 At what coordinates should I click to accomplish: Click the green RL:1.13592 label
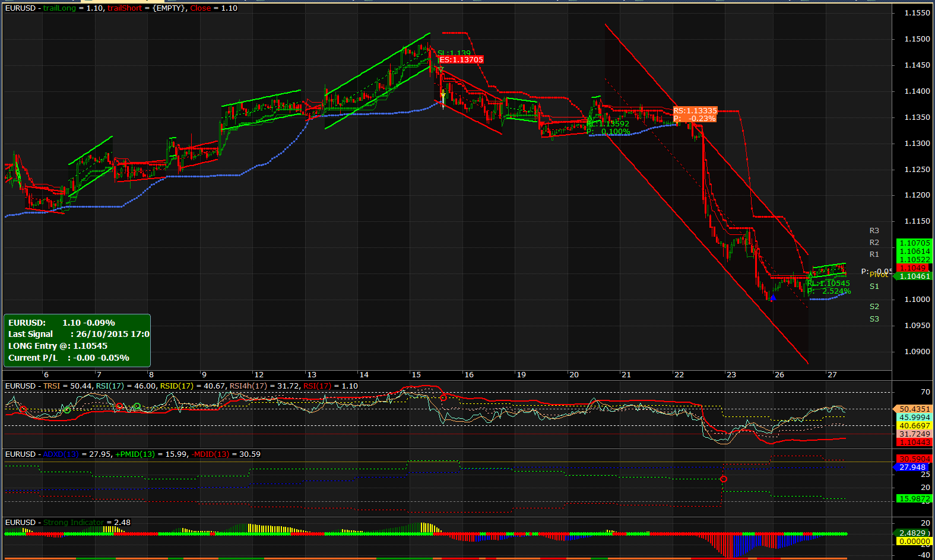[x=609, y=124]
